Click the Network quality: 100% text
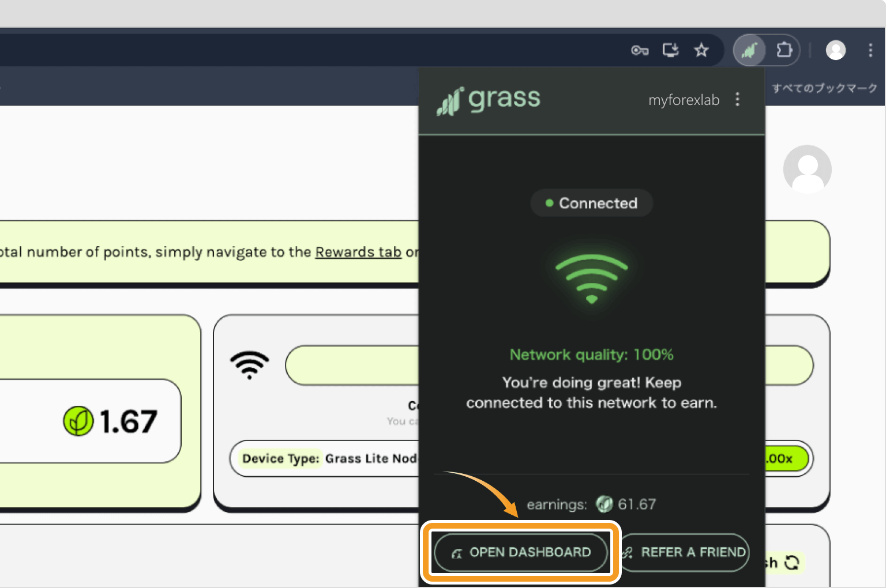This screenshot has width=886, height=588. pos(591,355)
